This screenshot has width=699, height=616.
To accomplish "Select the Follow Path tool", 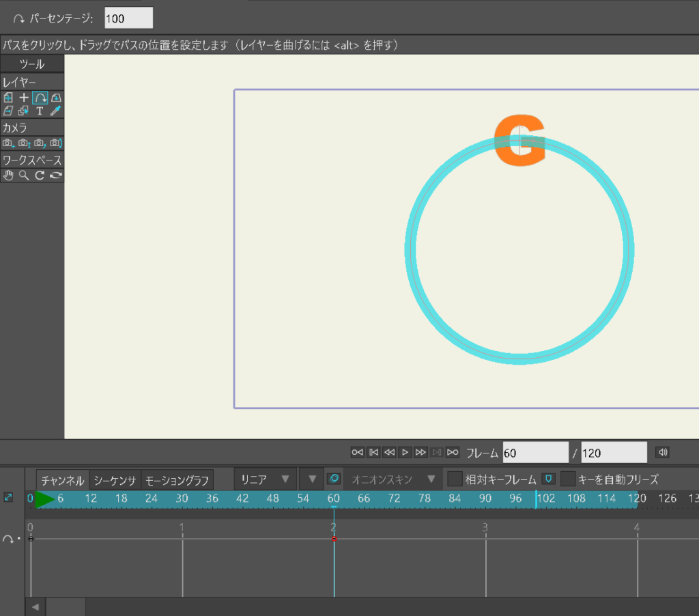I will tap(40, 98).
